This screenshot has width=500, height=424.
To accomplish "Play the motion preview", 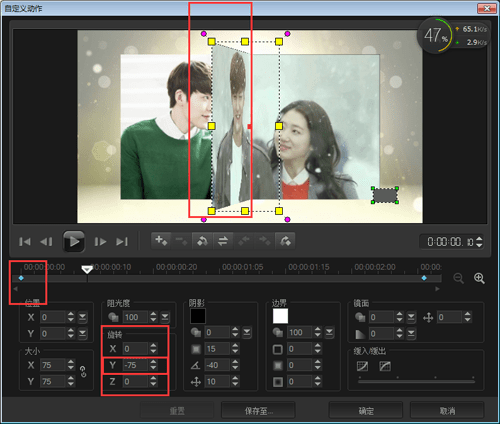I will tap(74, 241).
